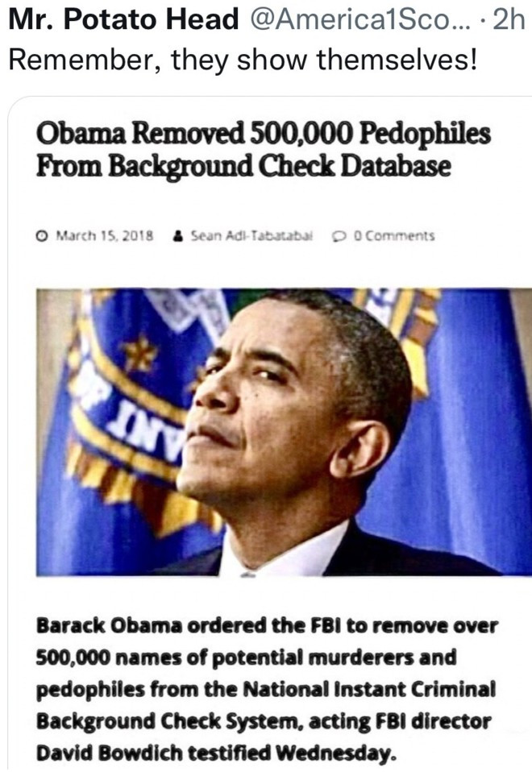Image resolution: width=532 pixels, height=772 pixels.
Task: Select the tweet text 'Remember, they show themselves!'
Action: click(x=243, y=60)
